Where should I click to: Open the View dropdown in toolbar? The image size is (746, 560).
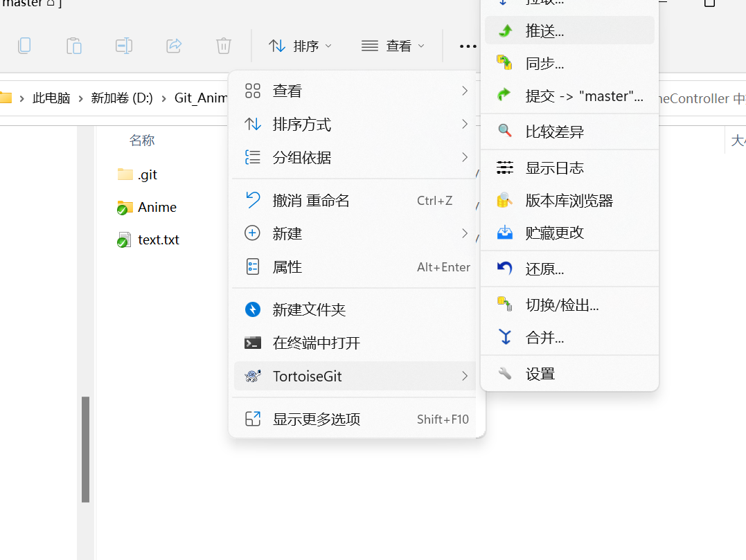tap(393, 46)
